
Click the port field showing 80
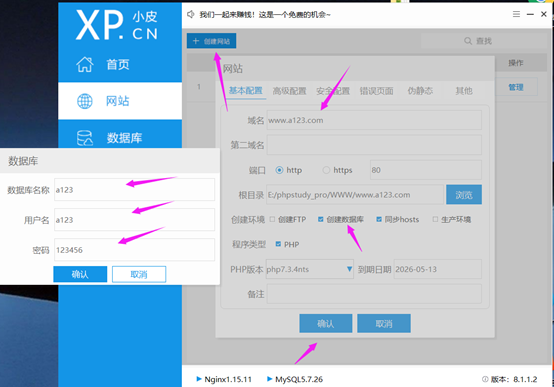point(426,170)
